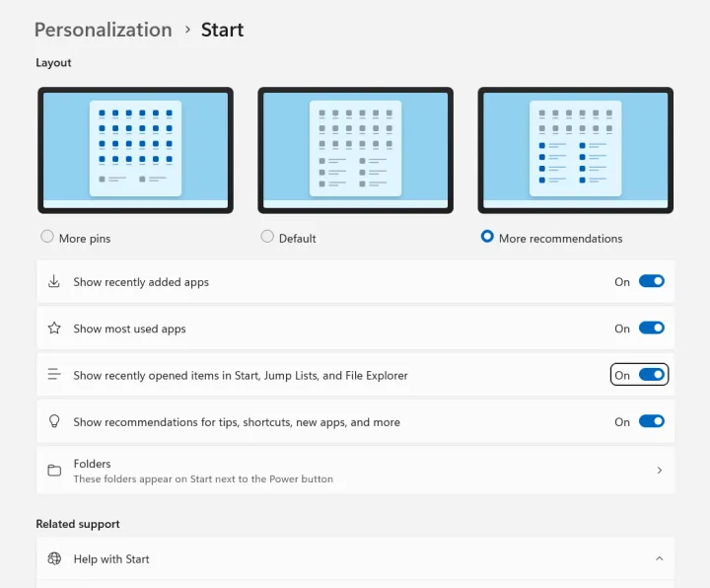Image resolution: width=710 pixels, height=588 pixels.
Task: Select More recommendations radio button
Action: pos(487,237)
